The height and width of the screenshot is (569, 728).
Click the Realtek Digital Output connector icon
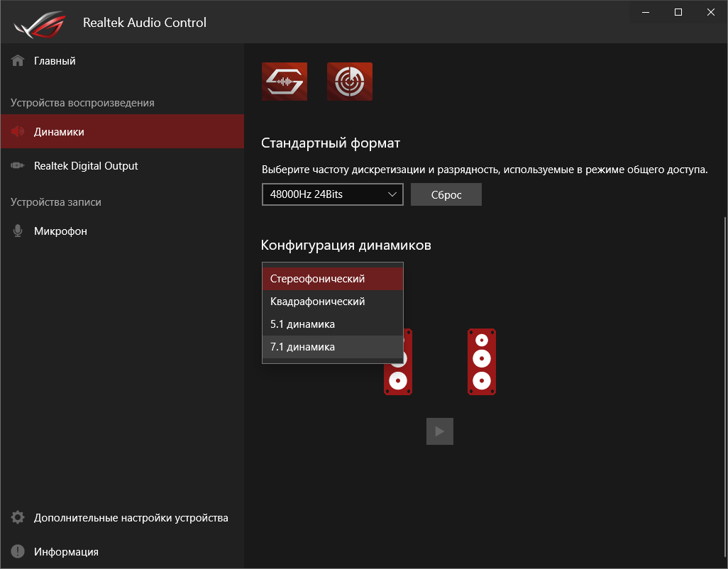pyautogui.click(x=18, y=166)
